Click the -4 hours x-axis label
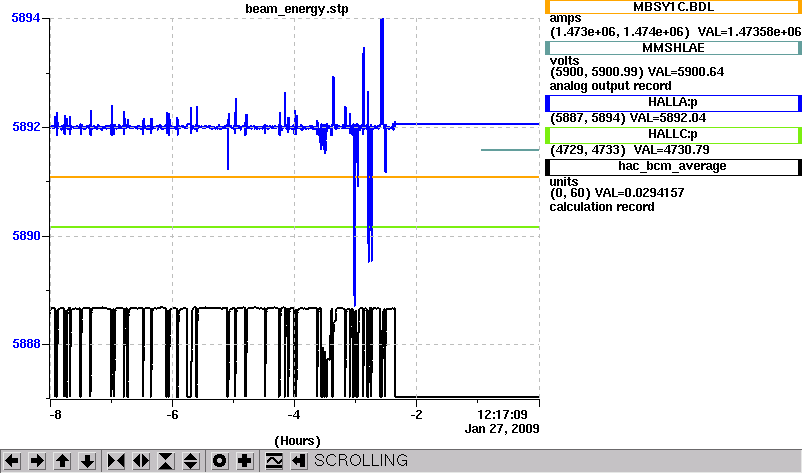The width and height of the screenshot is (802, 473). coord(294,415)
